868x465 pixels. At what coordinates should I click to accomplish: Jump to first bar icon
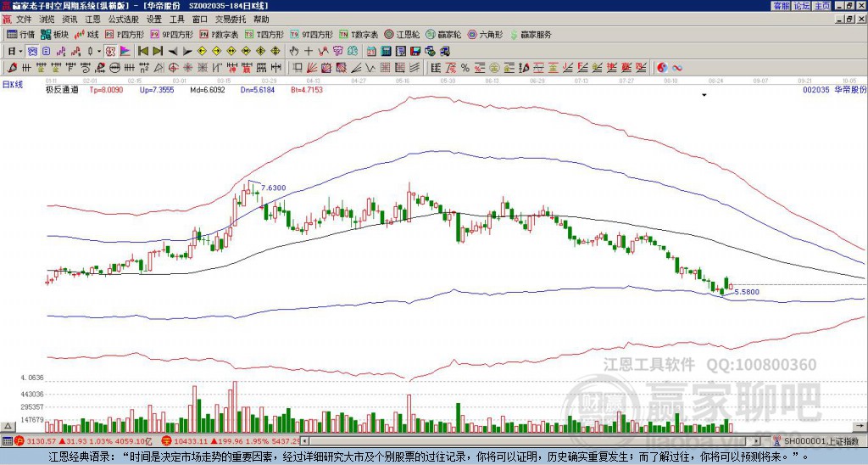pos(142,52)
